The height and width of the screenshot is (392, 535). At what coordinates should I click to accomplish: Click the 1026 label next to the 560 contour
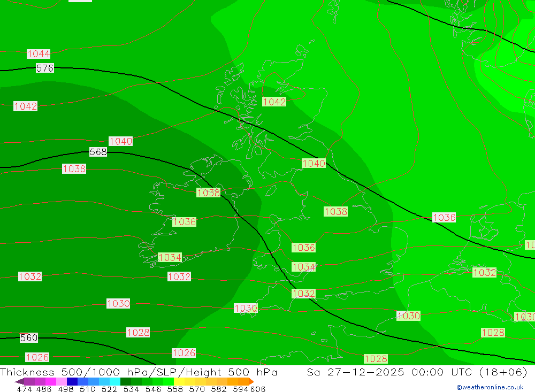[37, 357]
